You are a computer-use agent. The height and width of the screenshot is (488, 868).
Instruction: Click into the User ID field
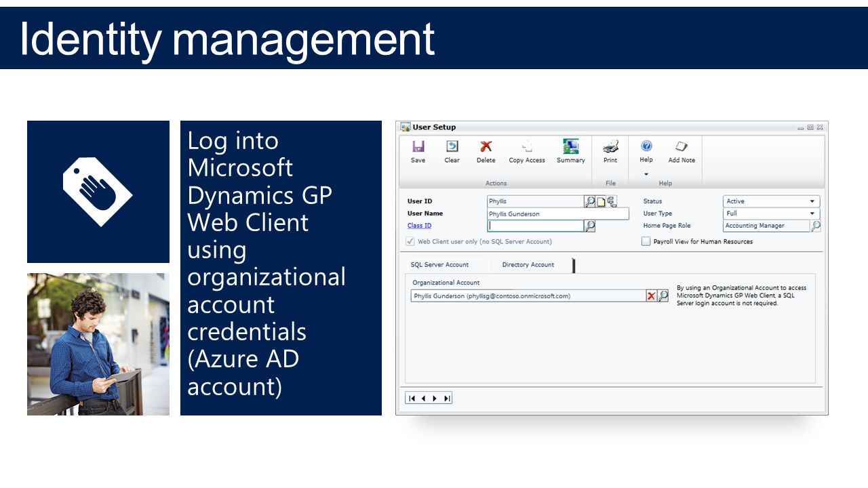point(536,201)
